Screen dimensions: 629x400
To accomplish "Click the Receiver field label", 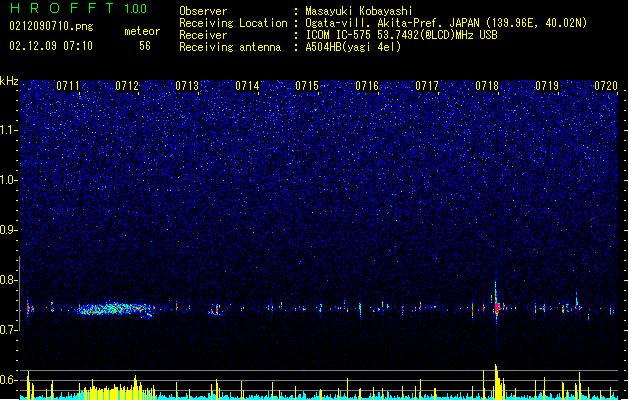I will pyautogui.click(x=203, y=35).
